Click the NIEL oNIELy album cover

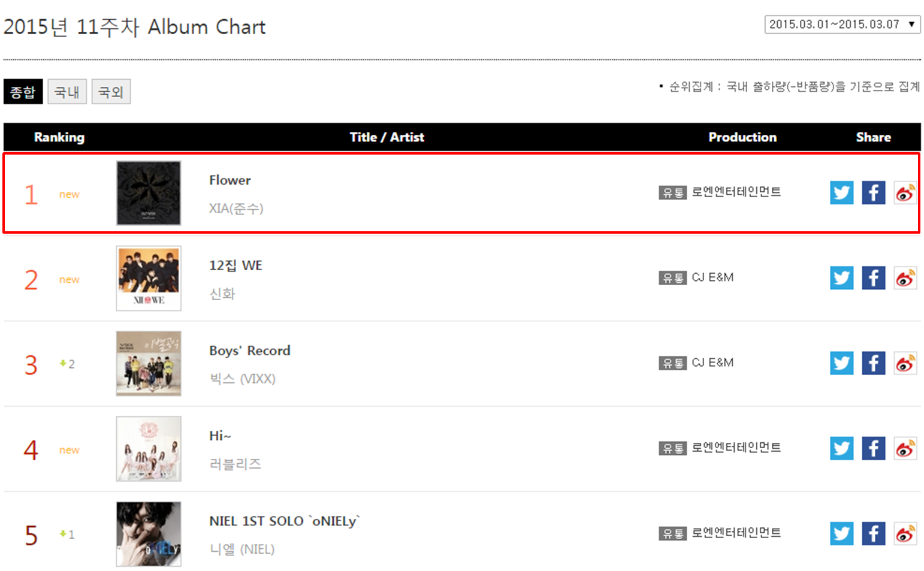pyautogui.click(x=149, y=533)
